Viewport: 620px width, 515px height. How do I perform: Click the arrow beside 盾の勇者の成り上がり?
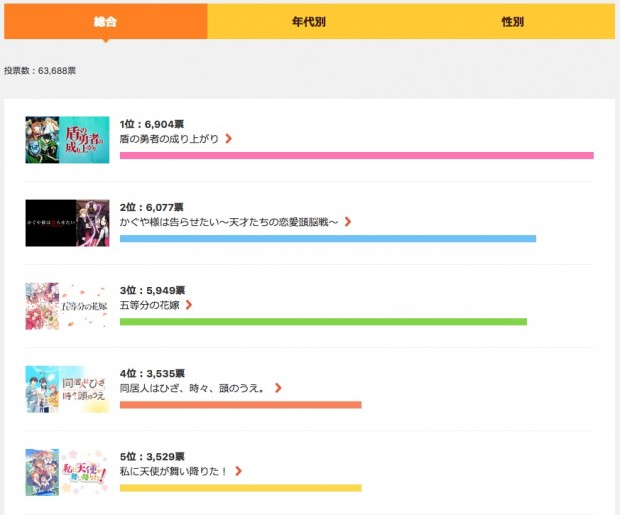[x=229, y=139]
